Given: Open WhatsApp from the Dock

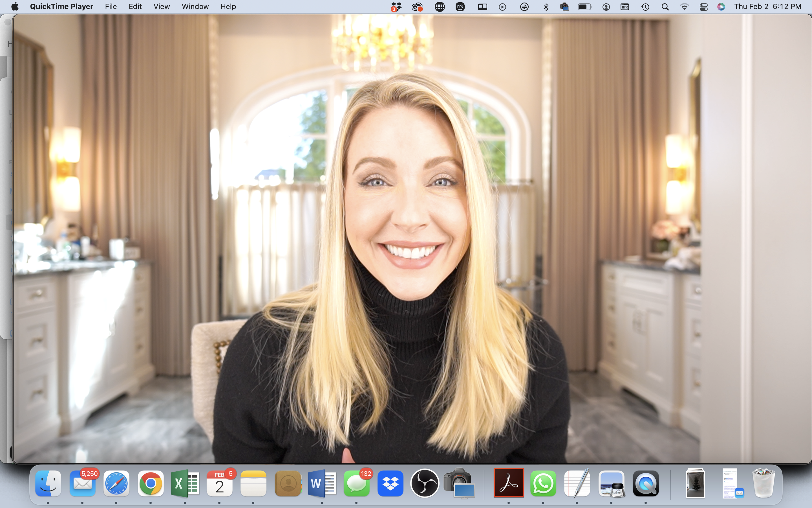Looking at the screenshot, I should [543, 483].
